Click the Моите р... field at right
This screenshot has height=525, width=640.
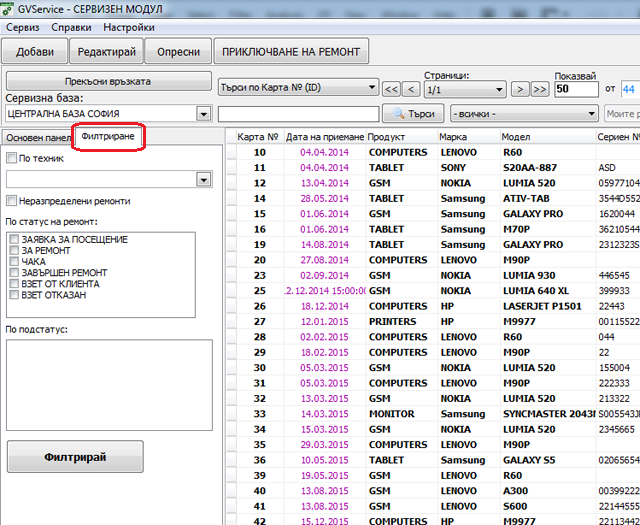pos(622,114)
